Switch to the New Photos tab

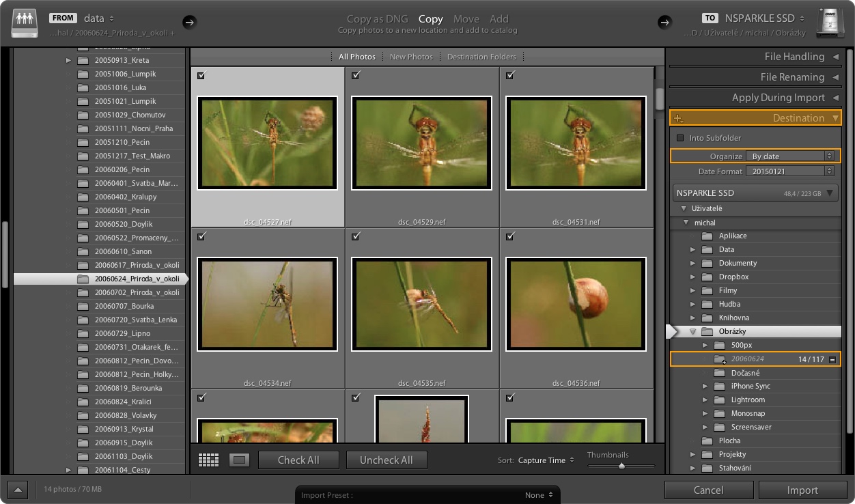(411, 57)
